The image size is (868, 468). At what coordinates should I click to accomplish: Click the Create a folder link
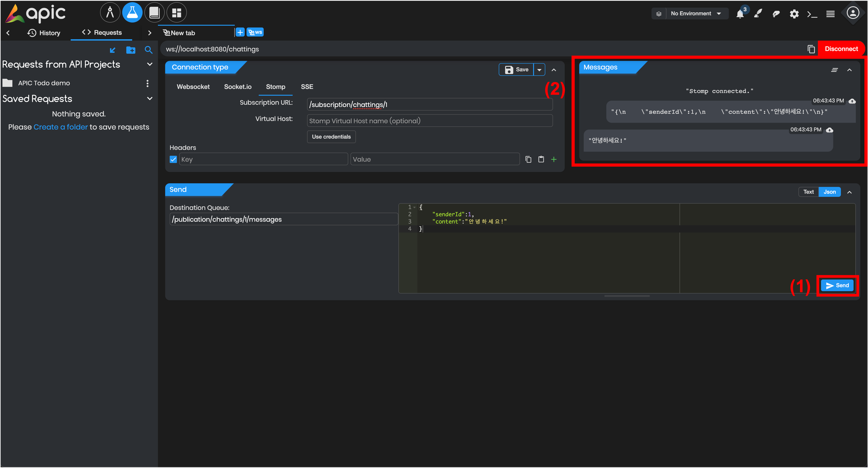point(61,127)
